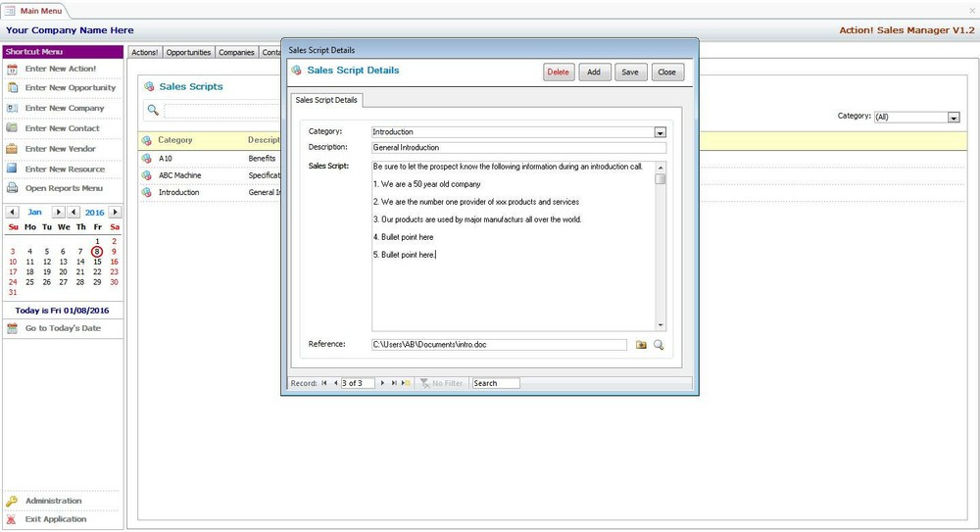Click the record navigator Search box
This screenshot has width=980, height=532.
[x=495, y=383]
